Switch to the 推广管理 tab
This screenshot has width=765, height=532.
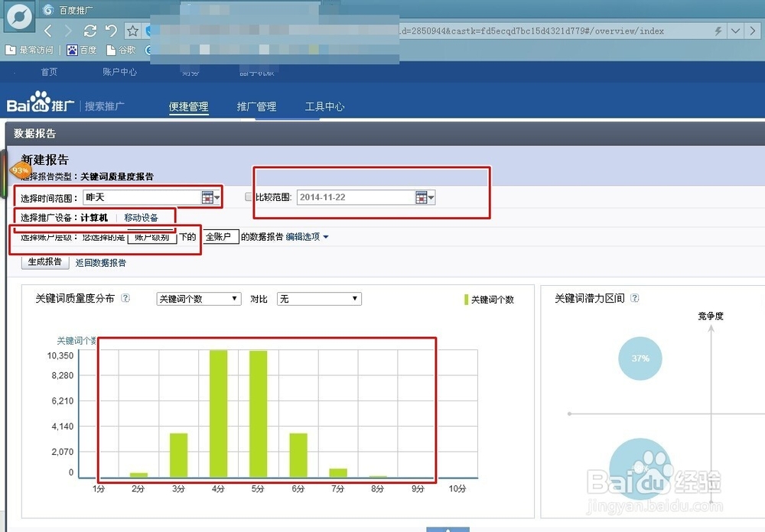coord(256,106)
